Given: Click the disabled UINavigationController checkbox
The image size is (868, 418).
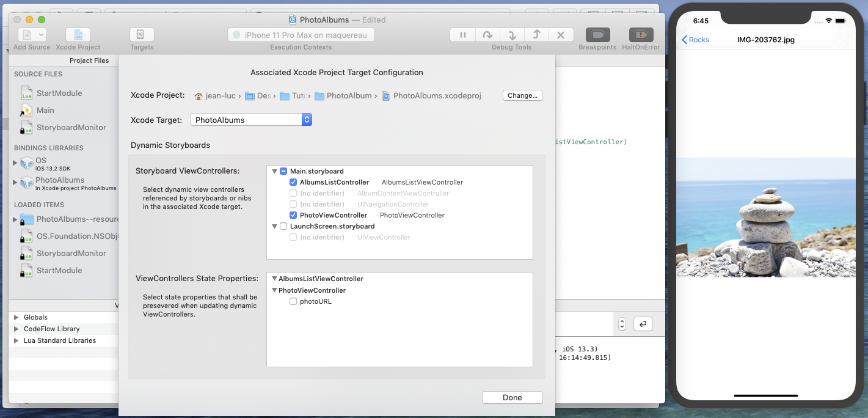Looking at the screenshot, I should (293, 204).
